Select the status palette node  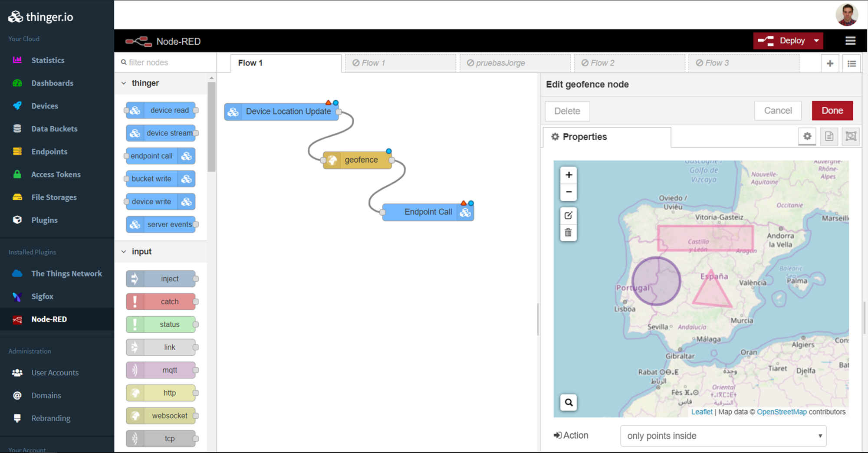[161, 325]
